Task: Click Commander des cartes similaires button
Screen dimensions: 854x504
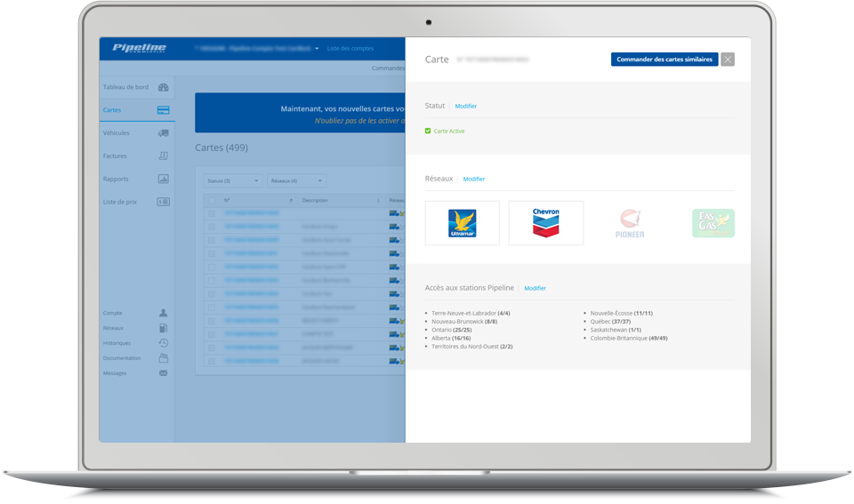Action: click(x=665, y=60)
